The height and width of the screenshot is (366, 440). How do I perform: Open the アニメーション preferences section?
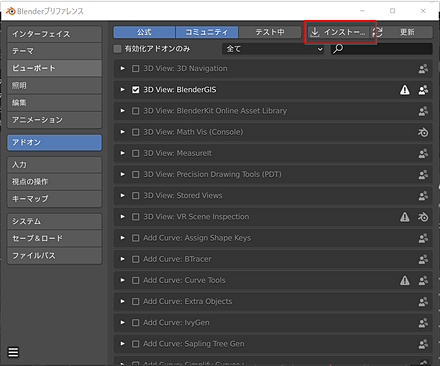(54, 120)
